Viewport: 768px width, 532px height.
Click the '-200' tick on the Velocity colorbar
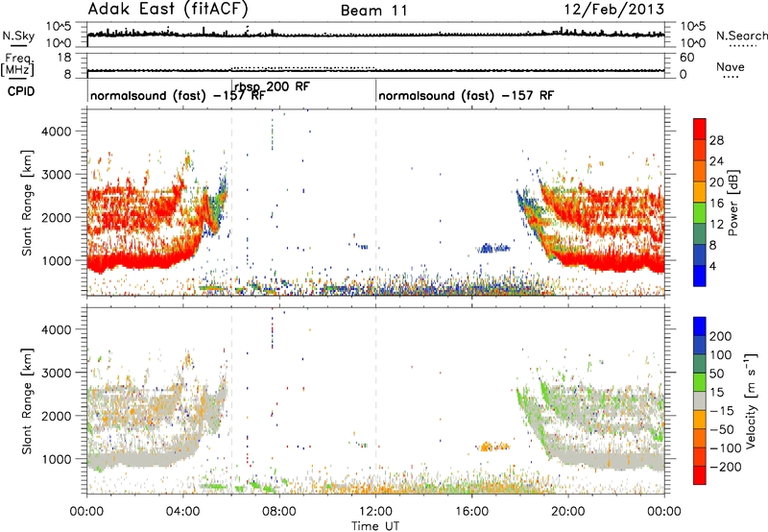click(726, 467)
